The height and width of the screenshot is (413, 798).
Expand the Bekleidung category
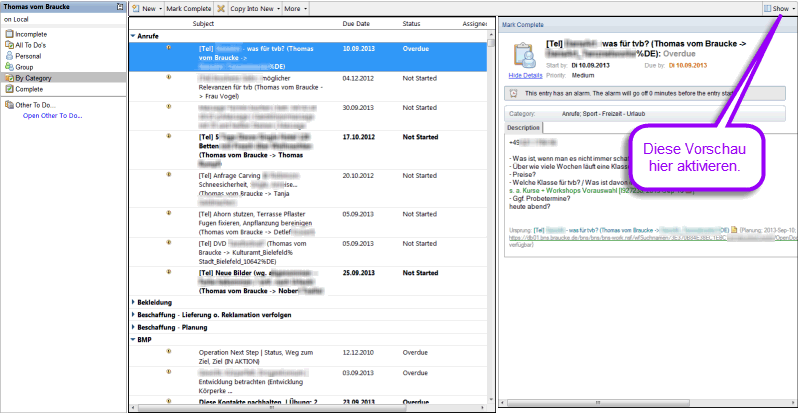(x=133, y=300)
